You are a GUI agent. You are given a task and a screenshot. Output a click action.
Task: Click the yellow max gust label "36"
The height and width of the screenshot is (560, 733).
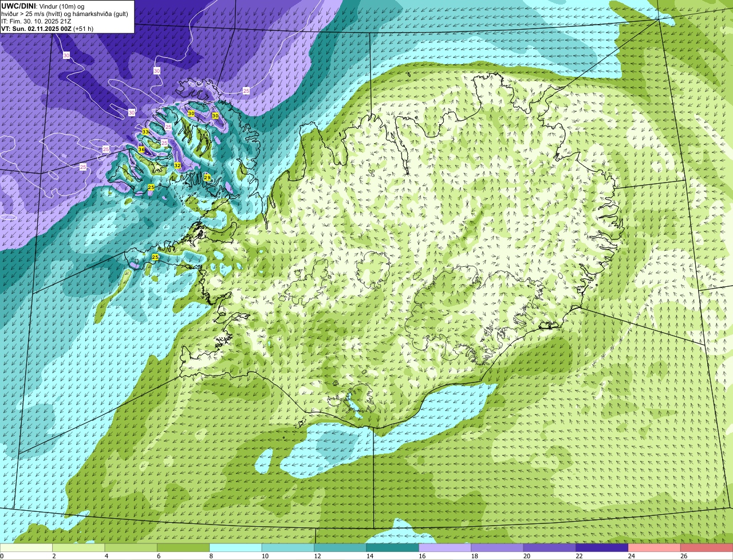click(x=141, y=149)
